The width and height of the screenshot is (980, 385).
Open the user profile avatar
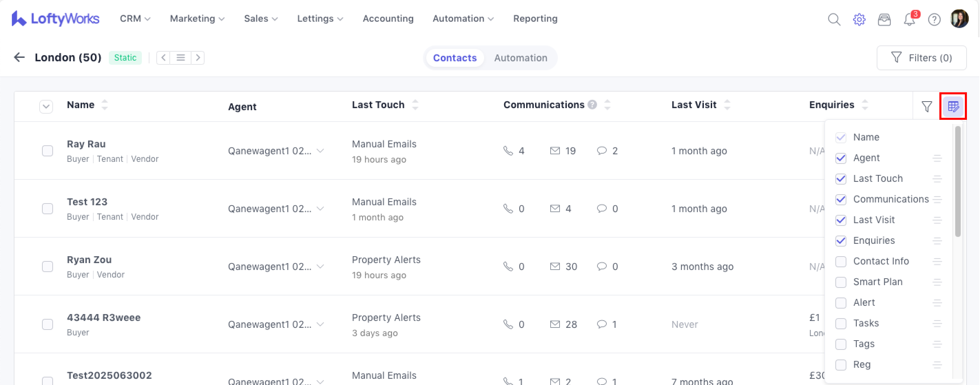pos(959,19)
